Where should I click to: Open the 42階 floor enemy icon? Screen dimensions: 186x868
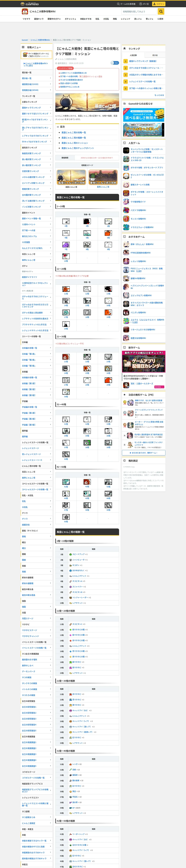tap(87, 482)
